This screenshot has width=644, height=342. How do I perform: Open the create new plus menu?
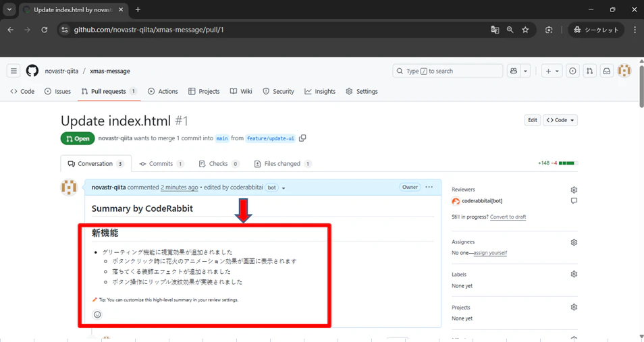point(552,71)
